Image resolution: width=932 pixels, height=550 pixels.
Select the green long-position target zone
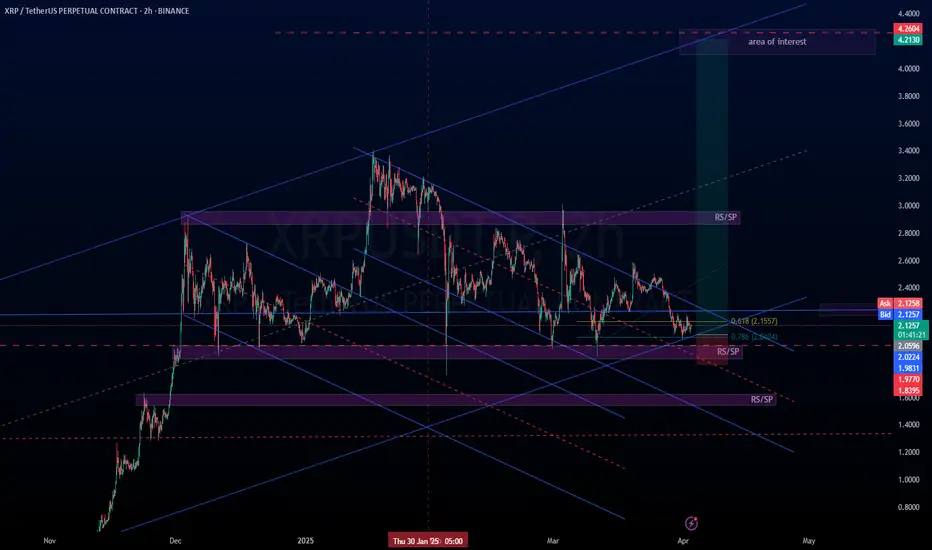pos(712,187)
